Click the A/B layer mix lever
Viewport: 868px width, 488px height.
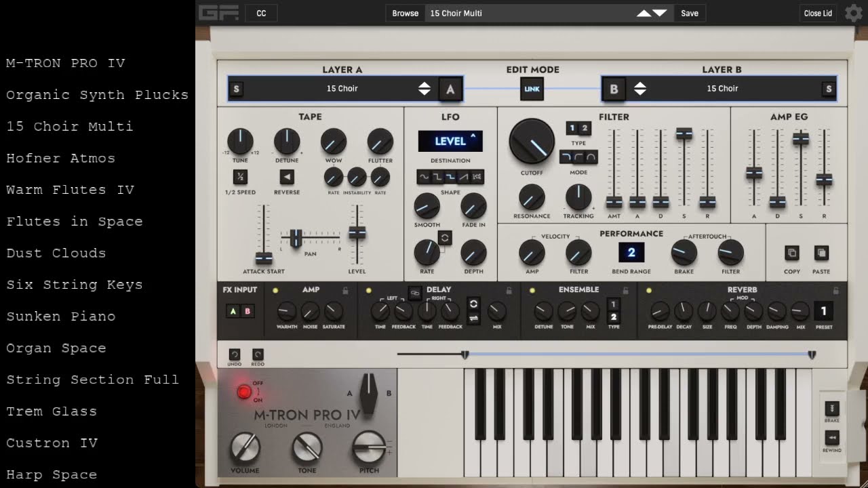[369, 392]
